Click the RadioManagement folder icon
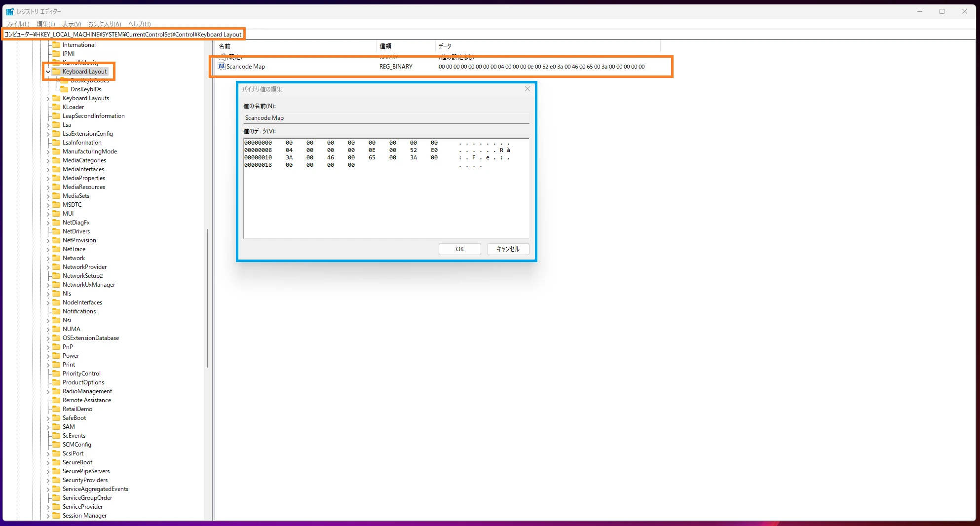 coord(56,391)
